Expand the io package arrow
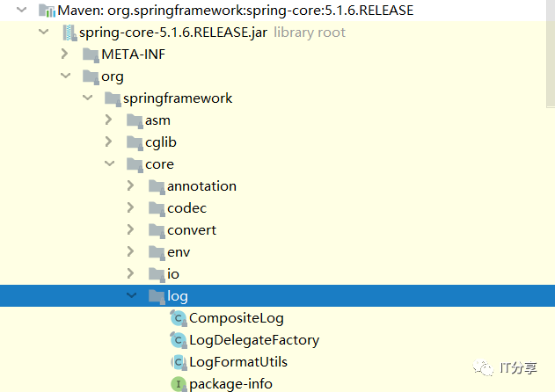Viewport: 555px width, 392px height. click(x=130, y=273)
